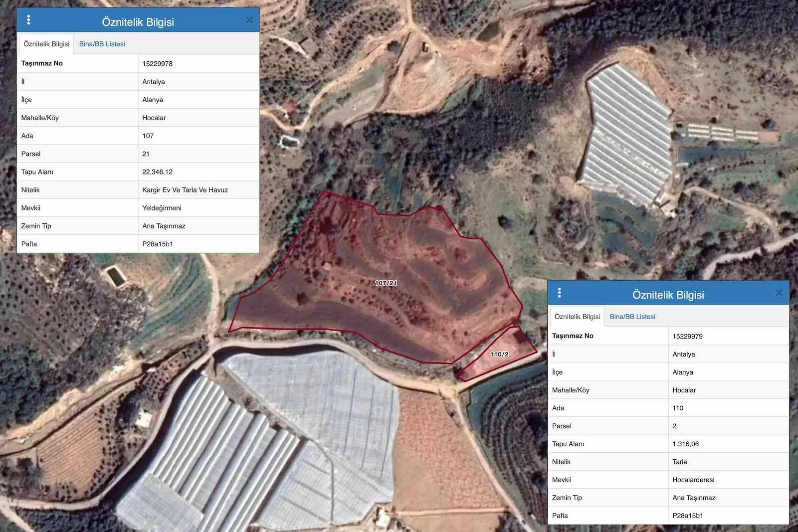The image size is (798, 532).
Task: Click the Nitelik value Tarla
Action: 679,462
